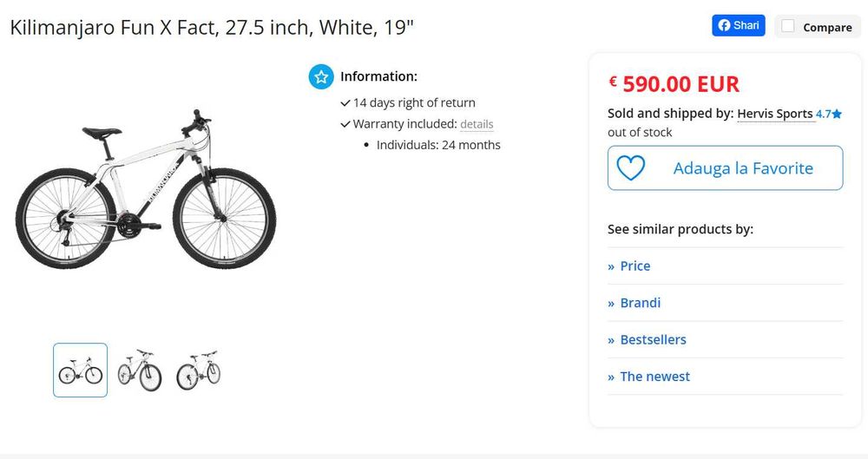See similar products by Price
Screen dimensions: 868x459
[x=635, y=266]
